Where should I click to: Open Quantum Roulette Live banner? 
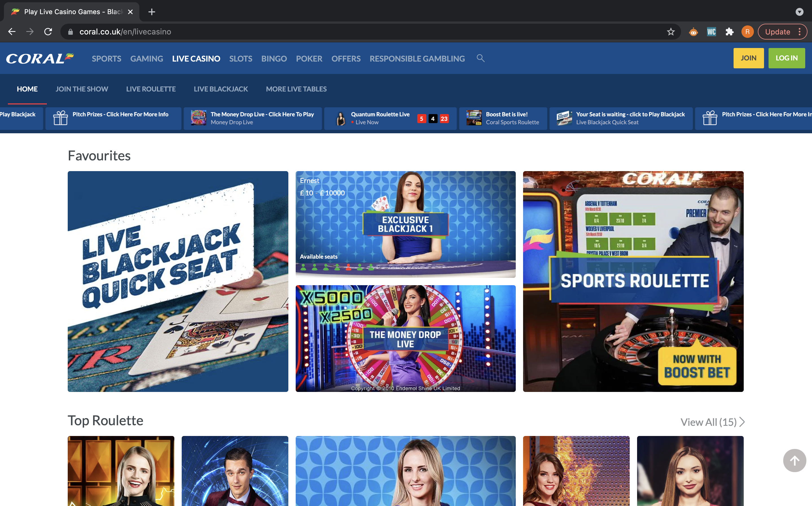[x=390, y=119]
